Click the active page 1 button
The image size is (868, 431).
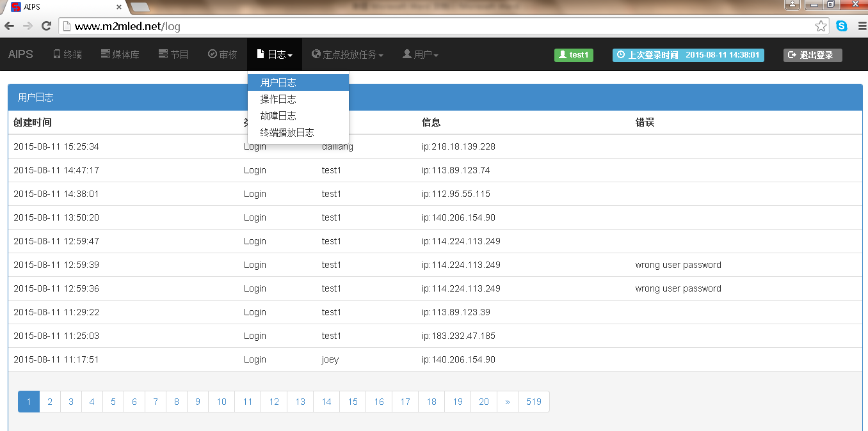(x=29, y=402)
